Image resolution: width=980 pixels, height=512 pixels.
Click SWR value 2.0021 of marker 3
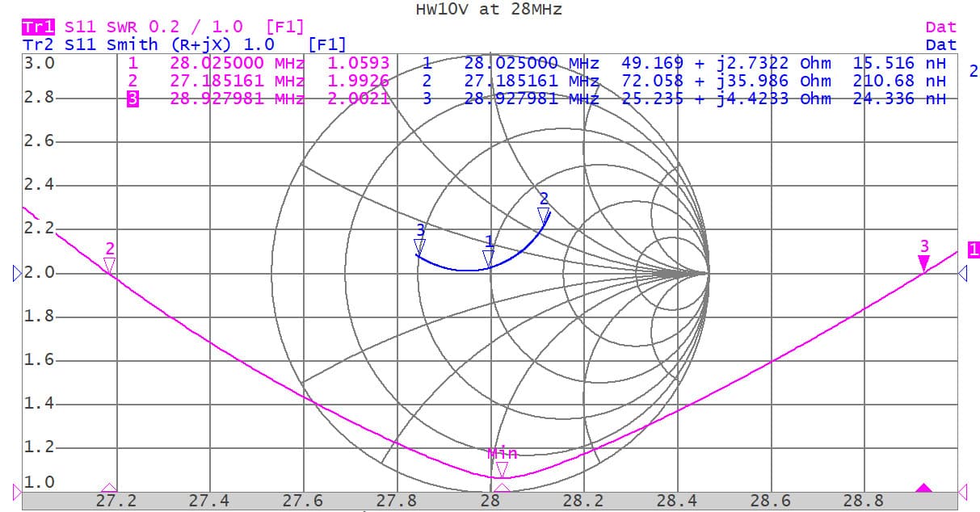coord(360,99)
